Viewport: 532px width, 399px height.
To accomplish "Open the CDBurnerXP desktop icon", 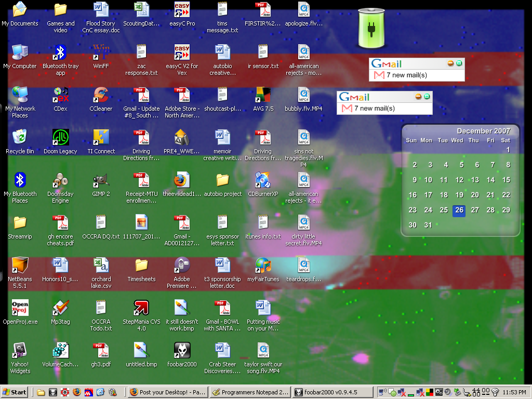I will pyautogui.click(x=263, y=180).
